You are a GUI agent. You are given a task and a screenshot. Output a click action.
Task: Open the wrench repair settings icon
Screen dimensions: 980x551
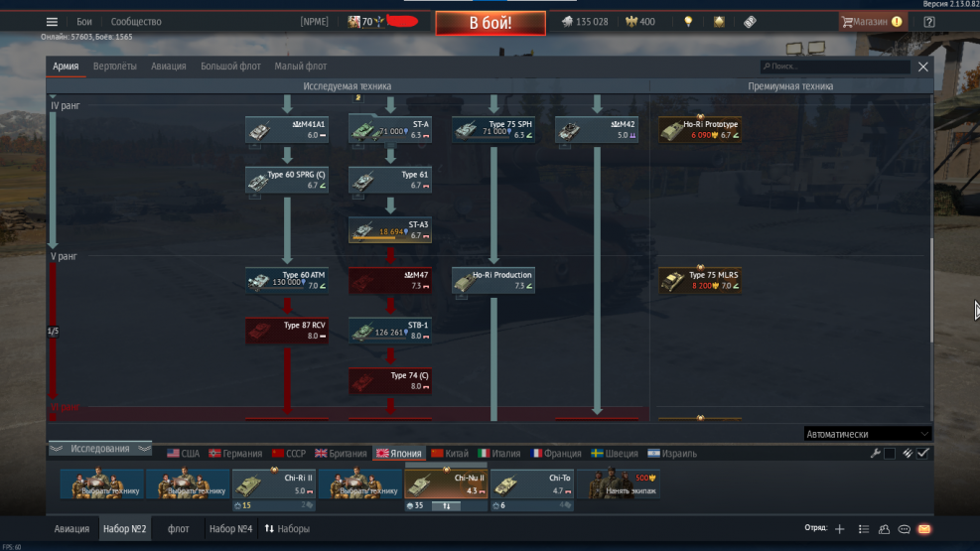[x=875, y=454]
